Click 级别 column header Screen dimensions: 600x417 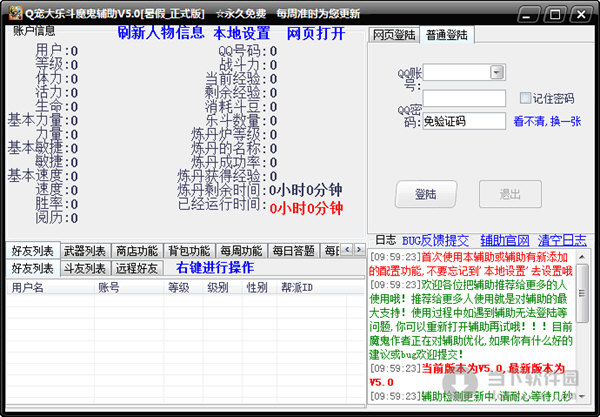222,287
